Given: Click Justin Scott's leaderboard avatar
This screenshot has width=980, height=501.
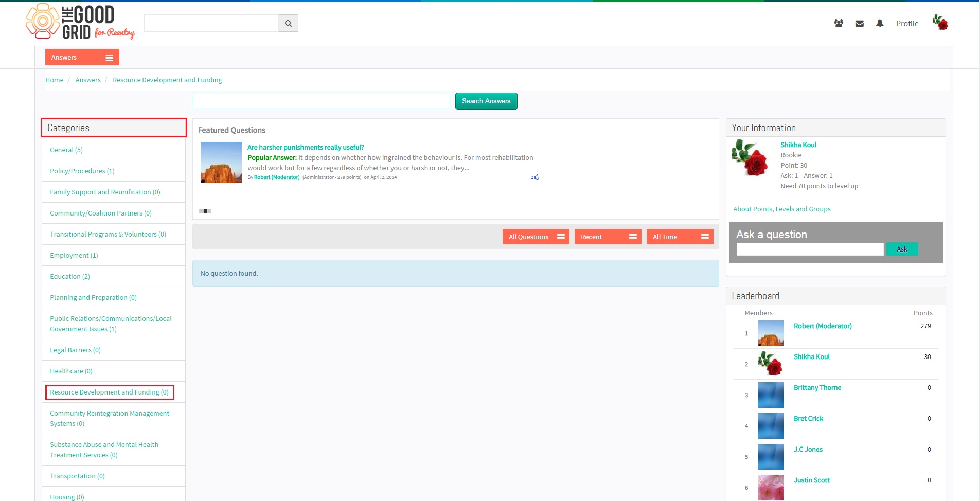Looking at the screenshot, I should pyautogui.click(x=771, y=488).
